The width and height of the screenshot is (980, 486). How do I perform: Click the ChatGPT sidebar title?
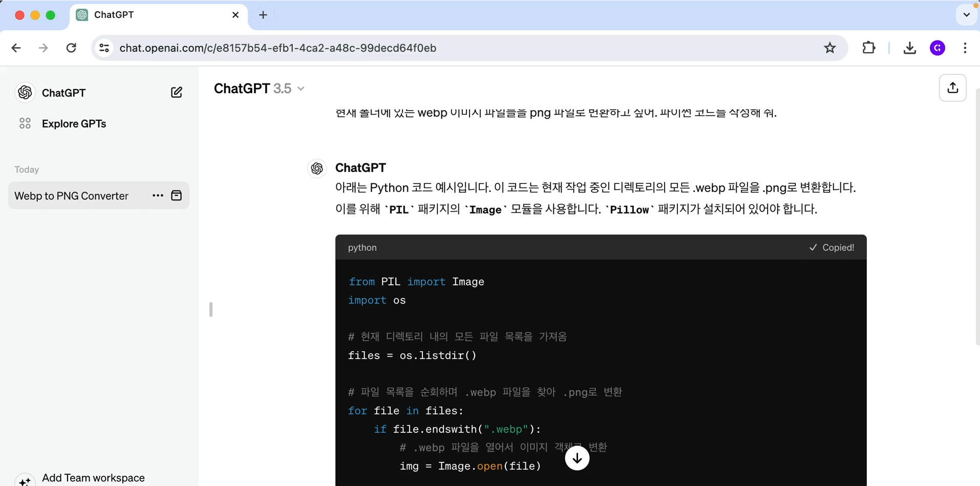(64, 93)
